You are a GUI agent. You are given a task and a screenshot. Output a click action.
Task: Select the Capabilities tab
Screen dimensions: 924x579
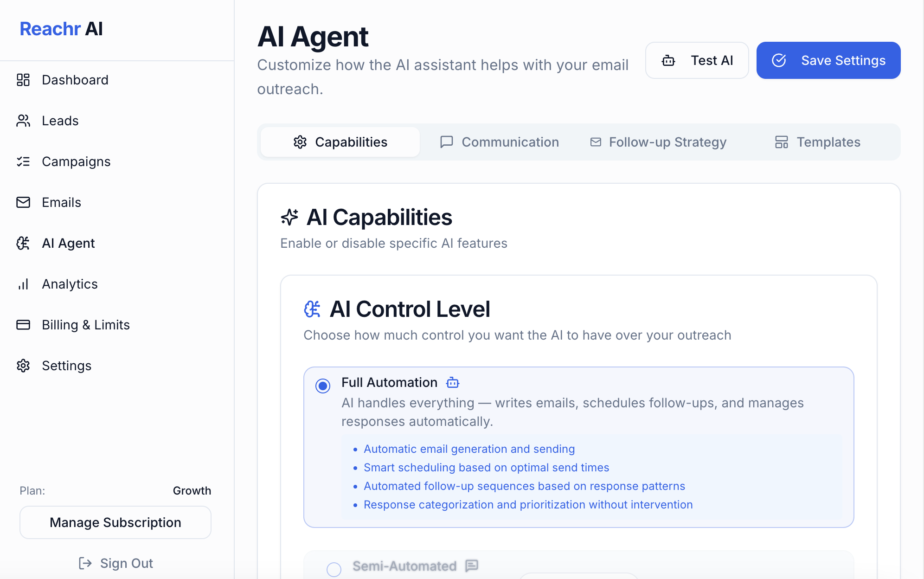click(340, 142)
